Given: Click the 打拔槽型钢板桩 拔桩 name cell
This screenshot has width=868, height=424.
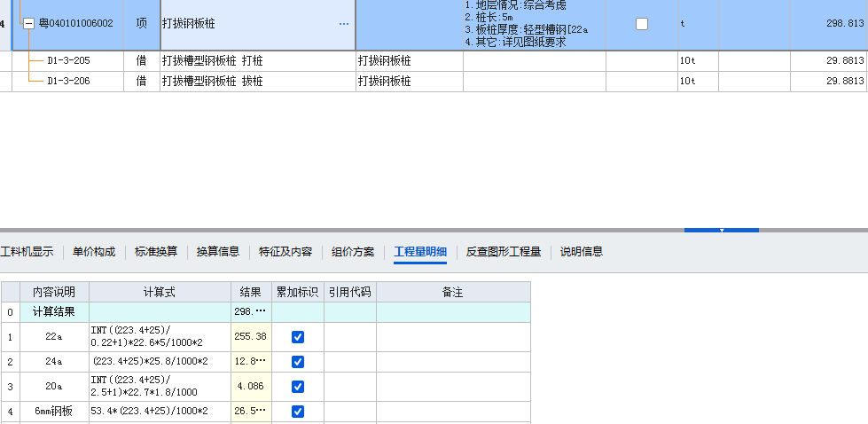Looking at the screenshot, I should coord(258,82).
